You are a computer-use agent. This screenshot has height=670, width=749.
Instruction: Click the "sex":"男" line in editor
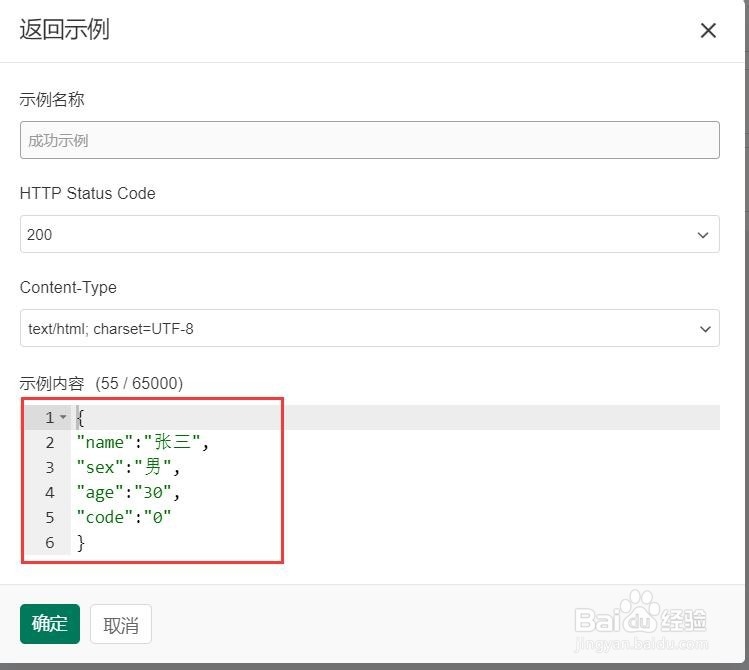coord(128,468)
